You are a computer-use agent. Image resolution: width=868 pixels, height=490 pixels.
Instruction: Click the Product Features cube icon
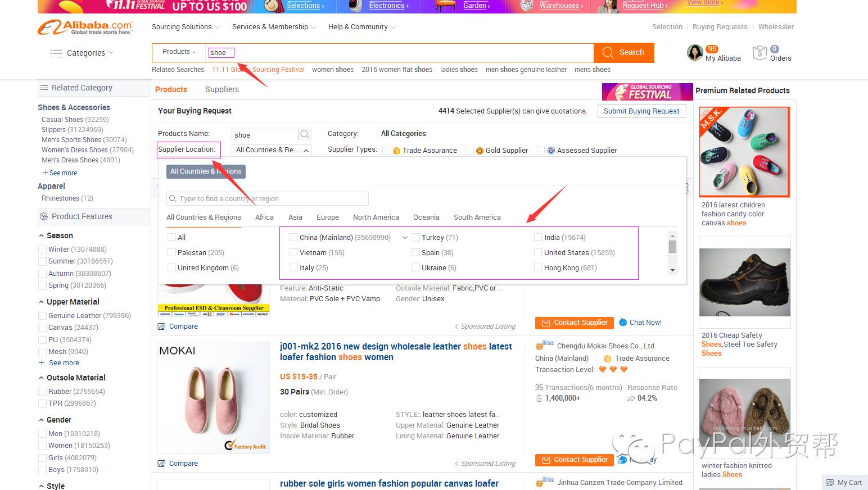click(x=43, y=216)
